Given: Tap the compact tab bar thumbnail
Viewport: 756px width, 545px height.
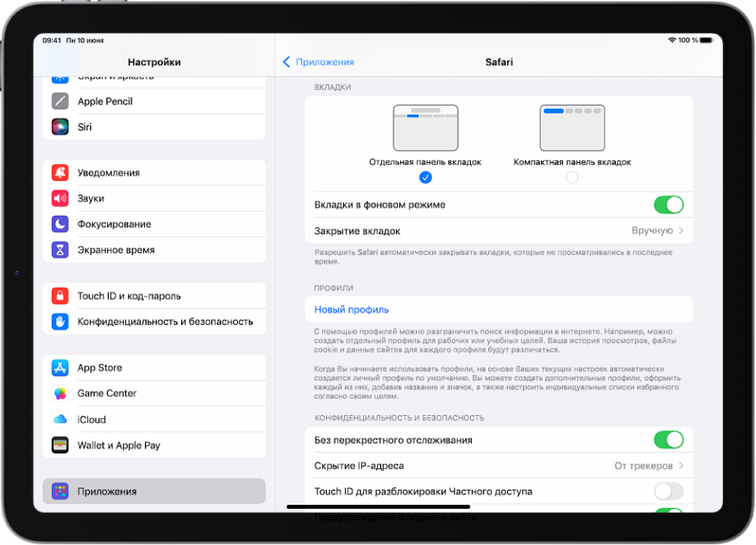Looking at the screenshot, I should pyautogui.click(x=573, y=128).
